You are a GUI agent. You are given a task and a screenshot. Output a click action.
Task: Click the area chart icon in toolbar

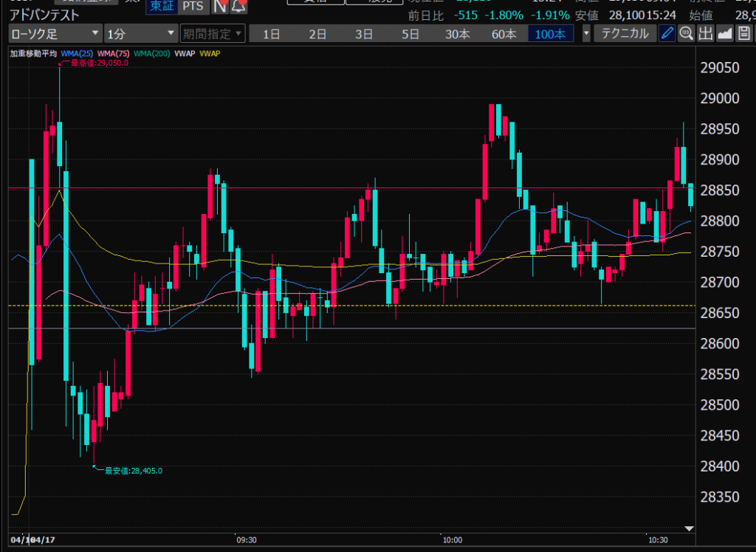pyautogui.click(x=725, y=33)
